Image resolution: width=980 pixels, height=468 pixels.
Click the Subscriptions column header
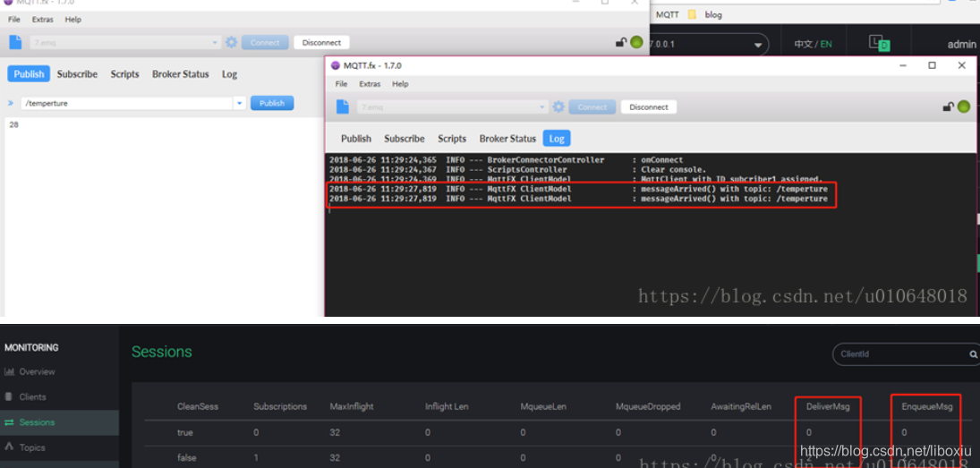tap(280, 406)
